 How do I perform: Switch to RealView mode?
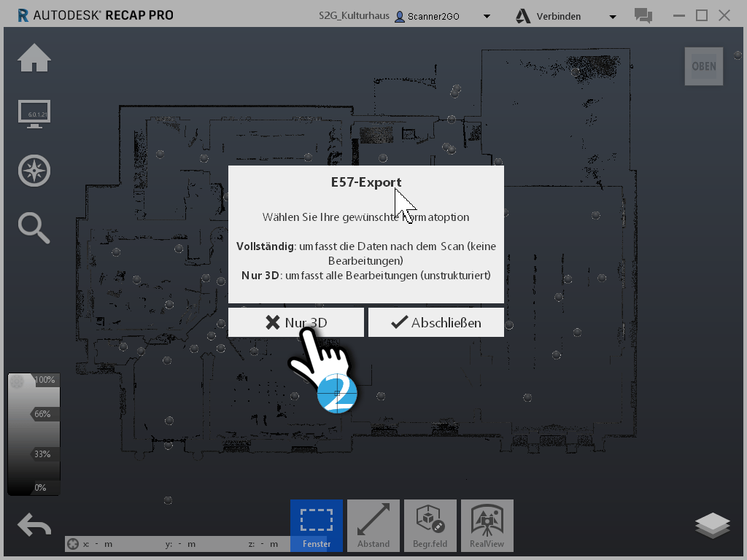point(487,526)
